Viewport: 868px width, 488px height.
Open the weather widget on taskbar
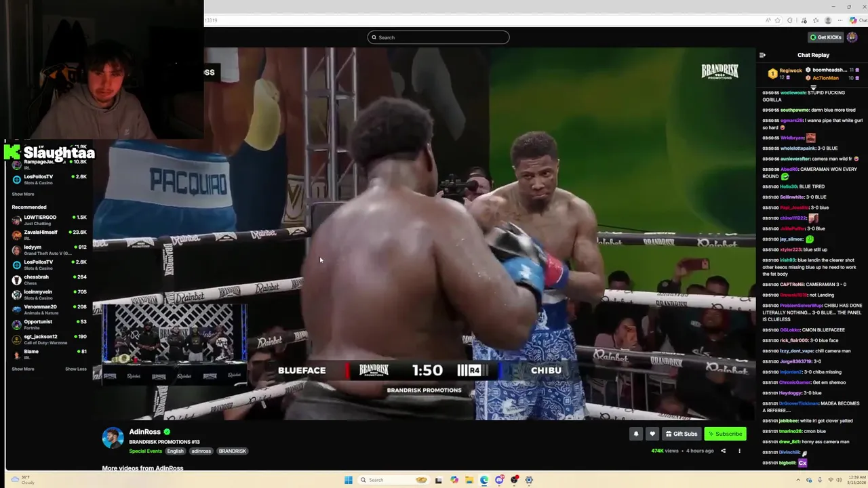coord(22,480)
